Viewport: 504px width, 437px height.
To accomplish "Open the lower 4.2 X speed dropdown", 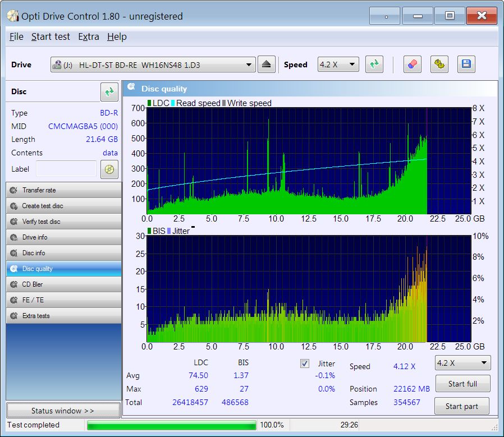I will tap(462, 363).
